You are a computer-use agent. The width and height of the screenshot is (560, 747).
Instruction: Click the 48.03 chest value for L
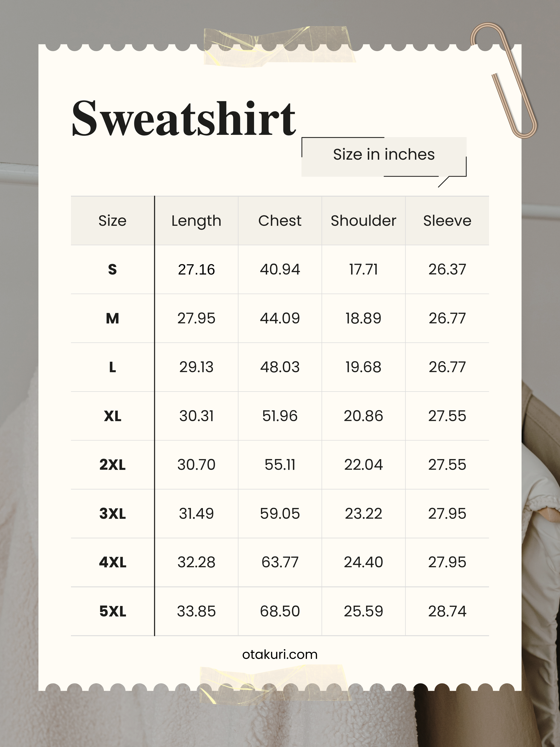point(280,367)
